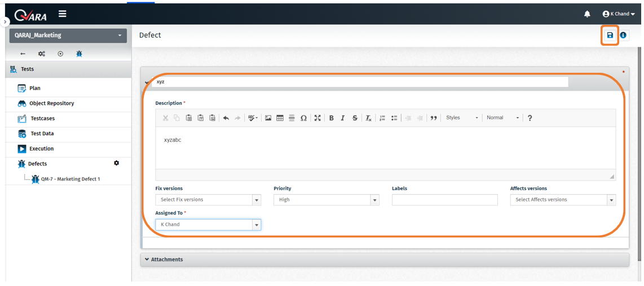Redo the edit in description editor

[237, 118]
